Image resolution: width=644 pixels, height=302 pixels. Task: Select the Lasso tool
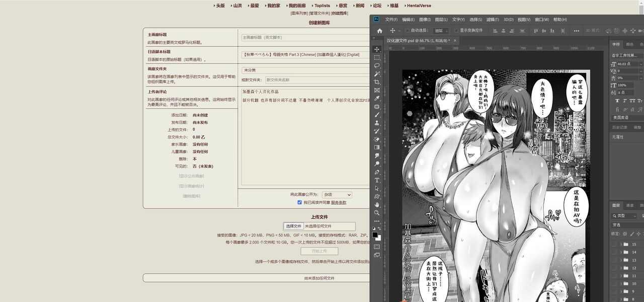pyautogui.click(x=377, y=65)
